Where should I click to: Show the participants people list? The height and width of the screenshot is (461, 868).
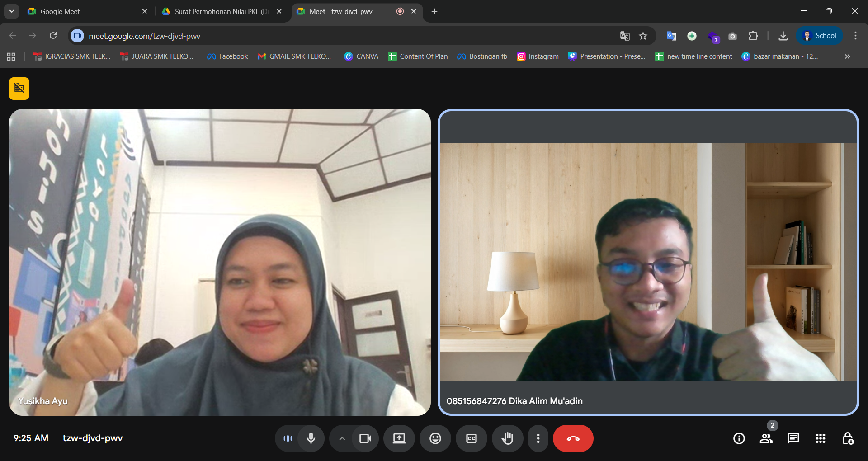tap(766, 438)
